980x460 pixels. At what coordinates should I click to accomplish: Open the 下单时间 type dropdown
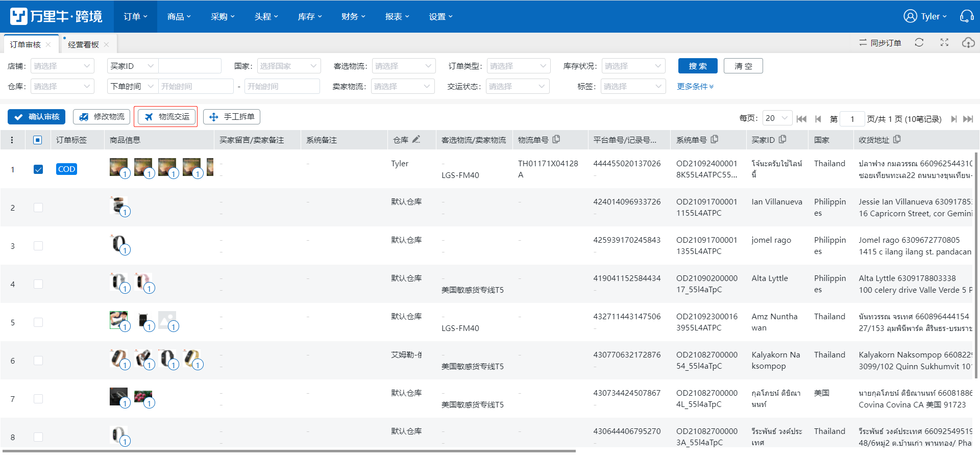(x=133, y=86)
